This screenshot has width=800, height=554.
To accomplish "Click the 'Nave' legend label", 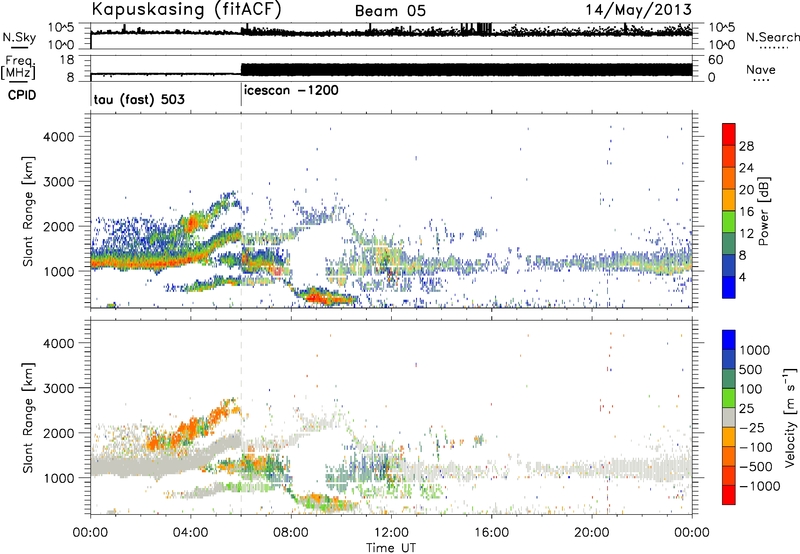I will [x=761, y=69].
